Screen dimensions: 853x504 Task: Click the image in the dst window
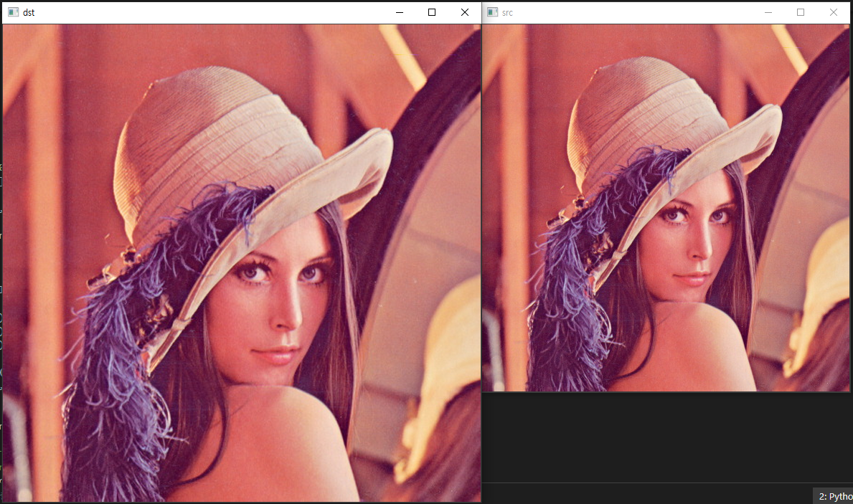point(242,262)
